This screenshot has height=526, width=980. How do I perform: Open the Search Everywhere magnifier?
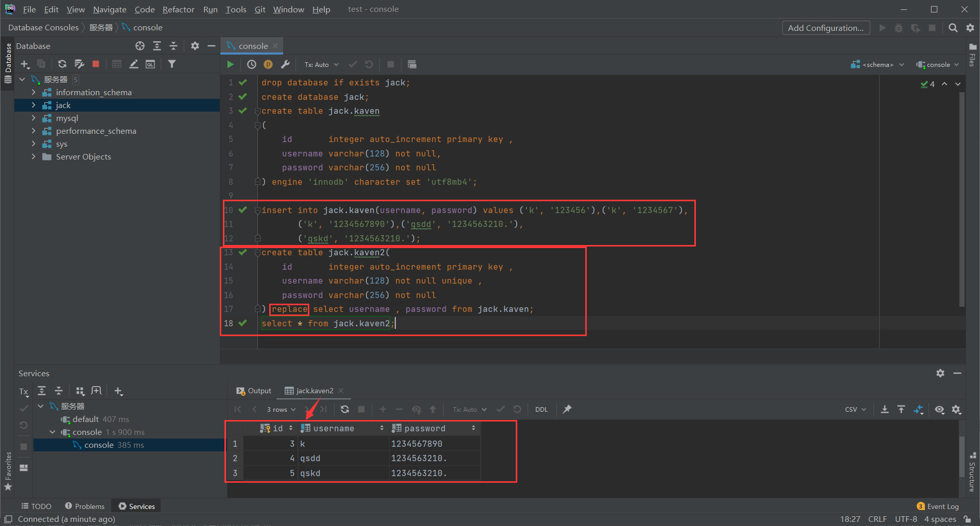coord(953,28)
